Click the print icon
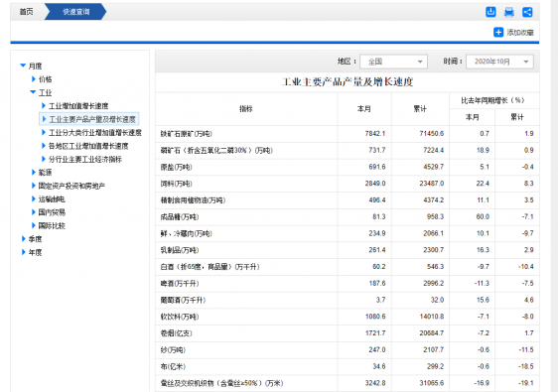This screenshot has height=392, width=558. click(509, 12)
